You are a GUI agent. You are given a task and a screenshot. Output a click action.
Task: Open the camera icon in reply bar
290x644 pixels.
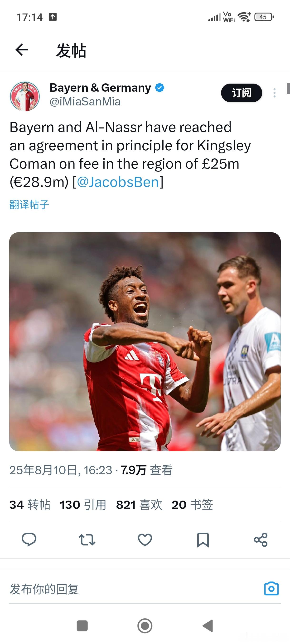271,589
